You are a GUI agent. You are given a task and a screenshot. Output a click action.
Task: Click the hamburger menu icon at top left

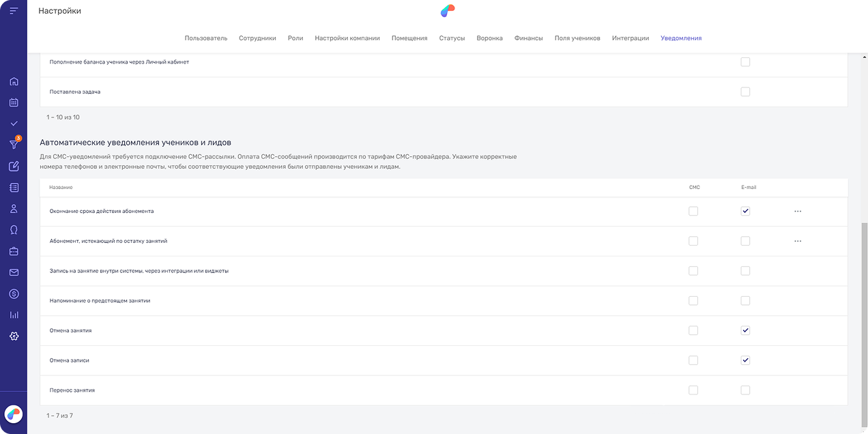(x=14, y=11)
